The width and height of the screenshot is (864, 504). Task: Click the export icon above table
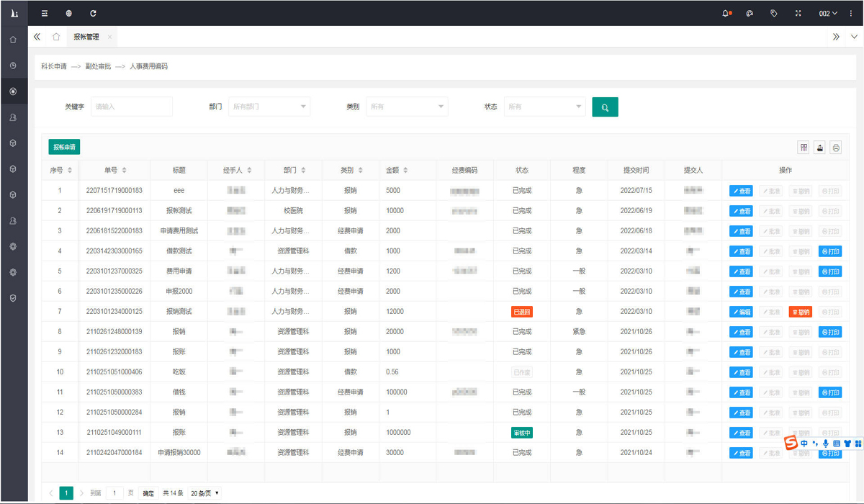coord(820,148)
